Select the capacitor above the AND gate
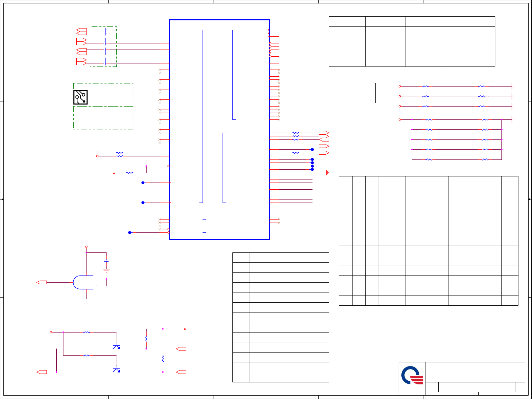Image resolution: width=532 pixels, height=399 pixels. click(x=107, y=261)
